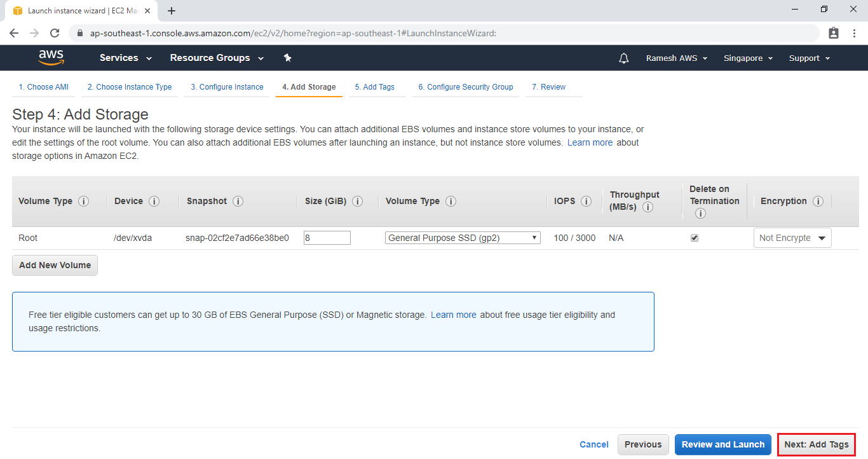The width and height of the screenshot is (868, 459).
Task: Toggle the Delete on Termination checkbox
Action: point(695,238)
